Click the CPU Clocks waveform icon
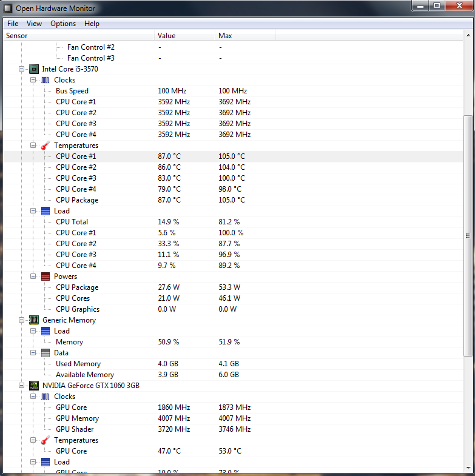 click(x=45, y=80)
